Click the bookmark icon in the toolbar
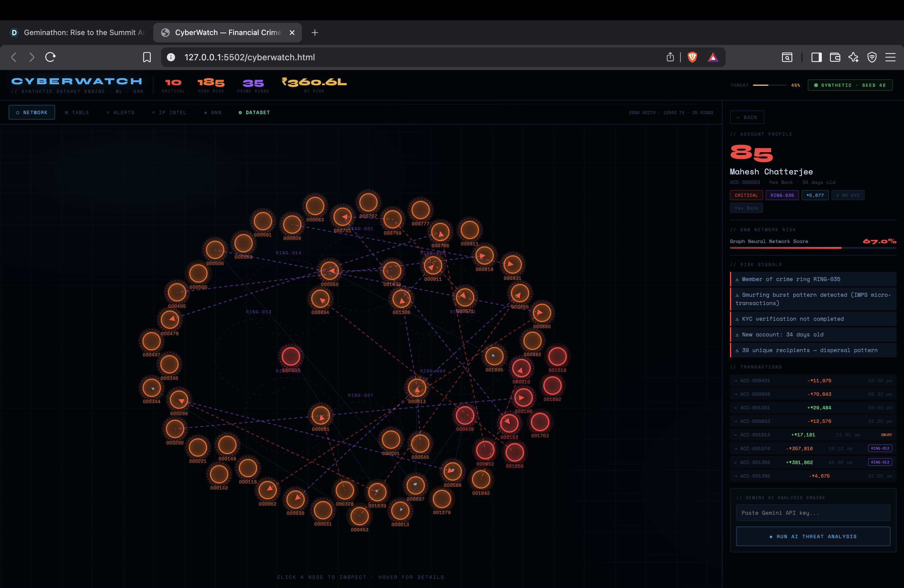 point(147,57)
